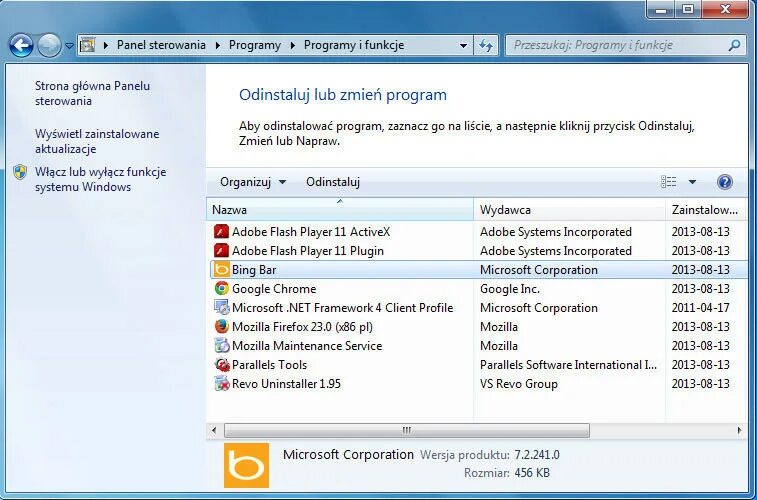Select Microsoft .NET Framework 4 icon

point(221,307)
